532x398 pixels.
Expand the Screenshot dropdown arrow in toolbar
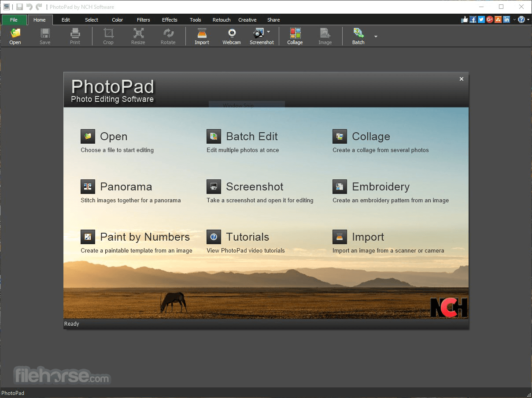[269, 32]
